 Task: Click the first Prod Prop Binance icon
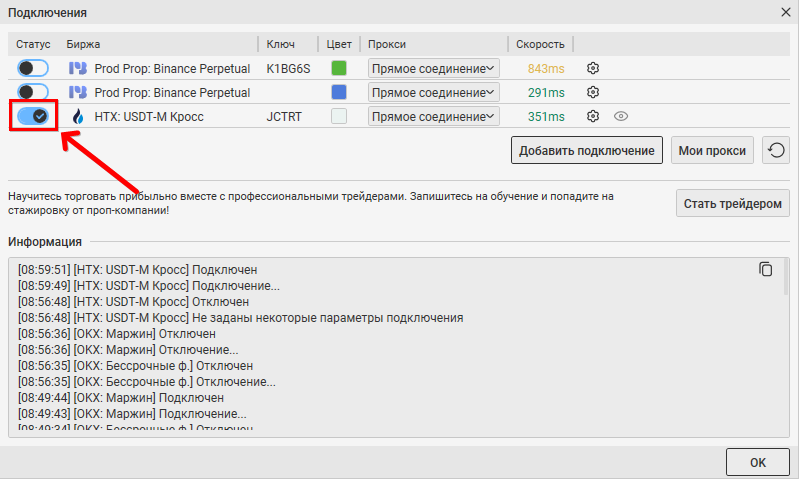pyautogui.click(x=78, y=68)
